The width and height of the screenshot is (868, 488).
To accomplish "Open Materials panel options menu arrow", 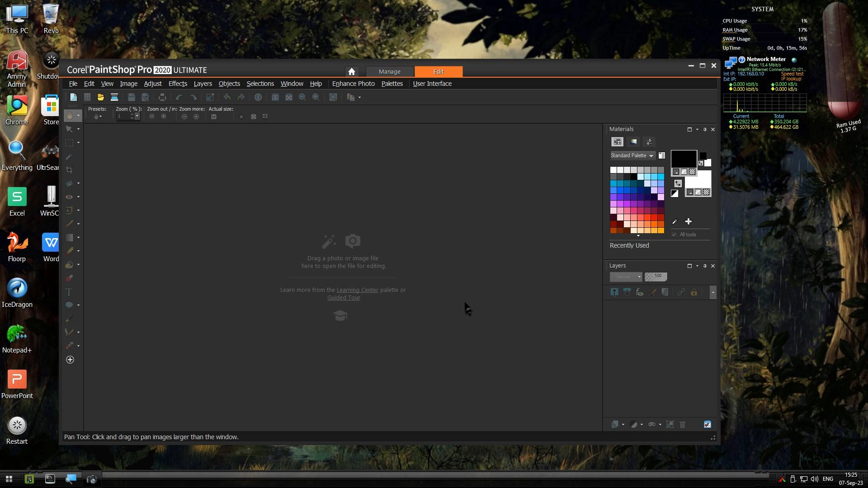I will click(x=697, y=129).
